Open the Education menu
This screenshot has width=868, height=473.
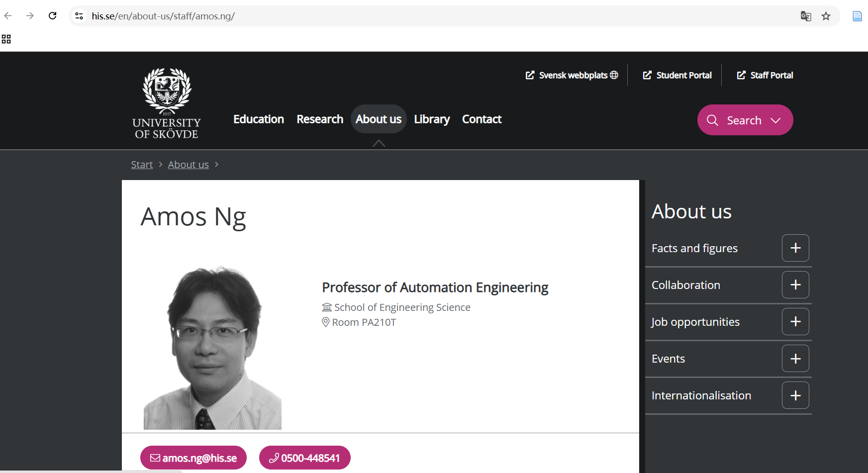(x=258, y=119)
